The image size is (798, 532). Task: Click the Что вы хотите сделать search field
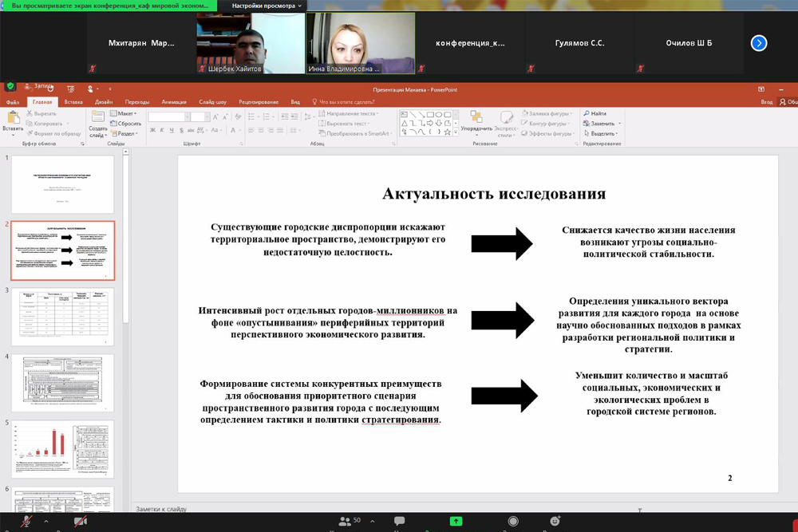click(346, 102)
